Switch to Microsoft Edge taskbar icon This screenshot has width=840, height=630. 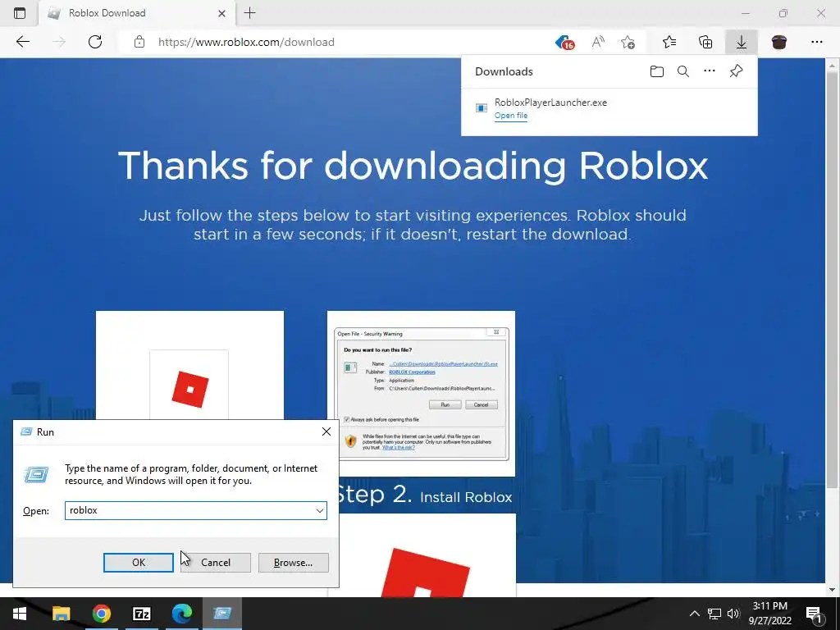[x=182, y=614]
